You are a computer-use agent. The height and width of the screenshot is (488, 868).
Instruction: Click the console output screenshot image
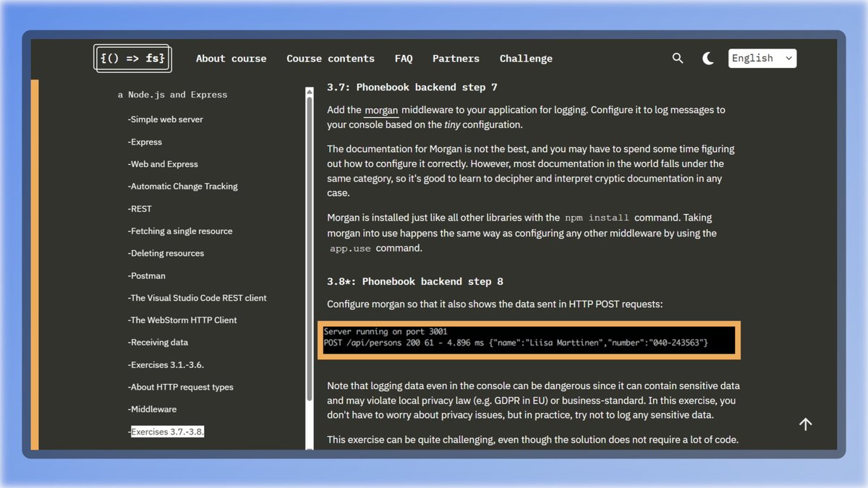point(528,340)
